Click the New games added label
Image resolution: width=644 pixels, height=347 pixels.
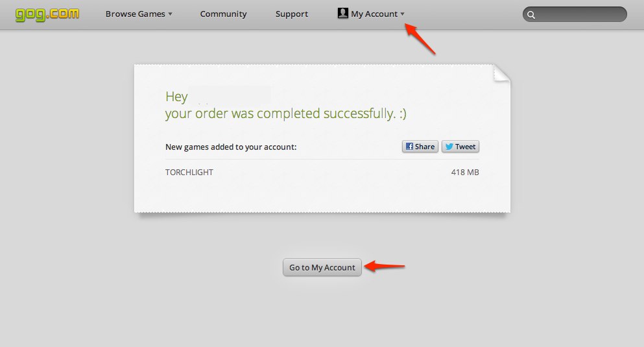coord(231,147)
